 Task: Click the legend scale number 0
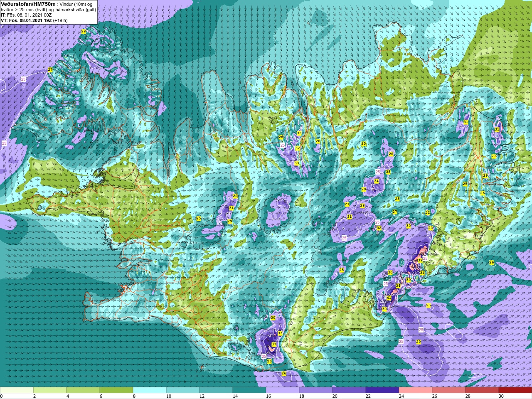(1, 396)
